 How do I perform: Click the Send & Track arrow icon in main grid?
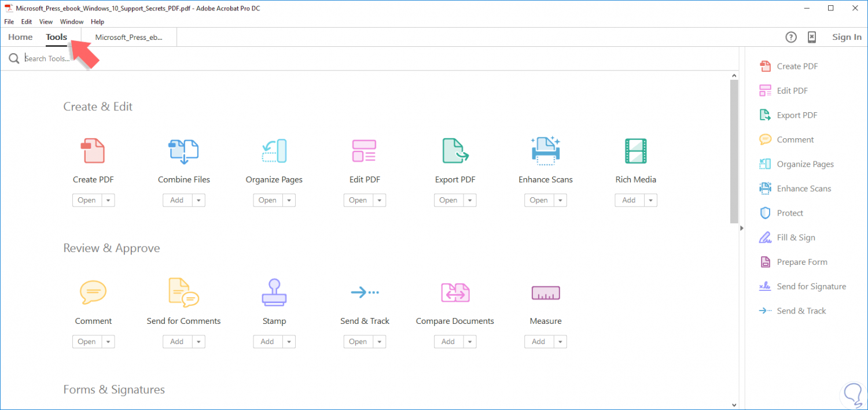tap(365, 293)
